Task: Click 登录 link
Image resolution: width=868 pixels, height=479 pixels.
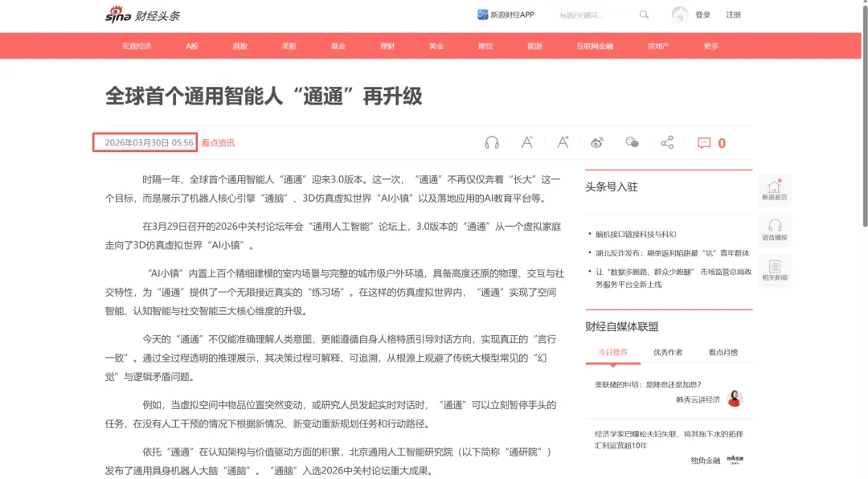Action: 702,15
